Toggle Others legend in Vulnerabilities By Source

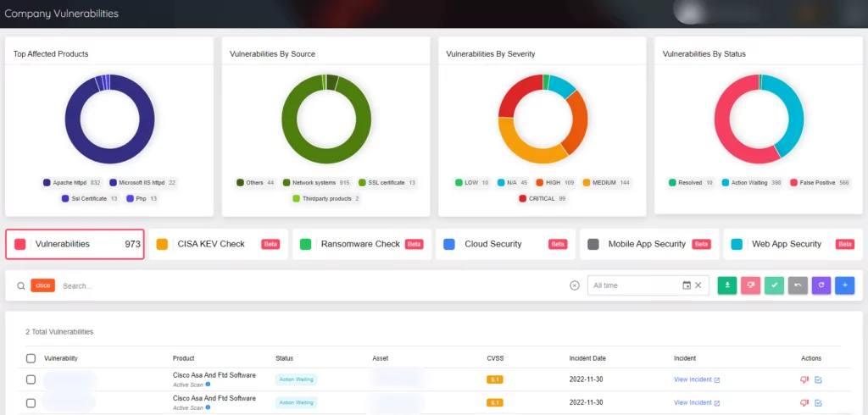pyautogui.click(x=255, y=183)
